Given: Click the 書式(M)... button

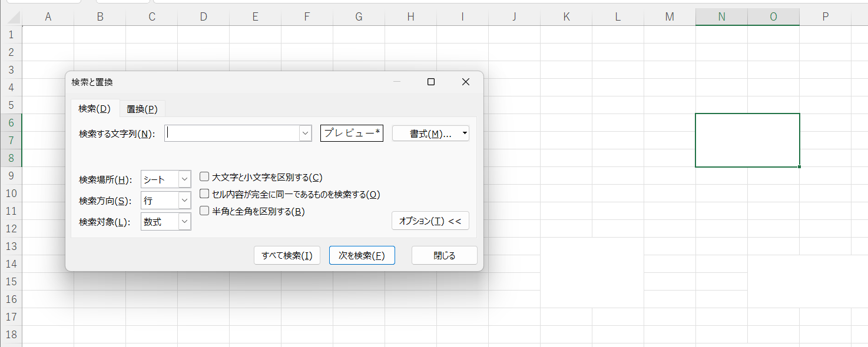Looking at the screenshot, I should [x=426, y=134].
